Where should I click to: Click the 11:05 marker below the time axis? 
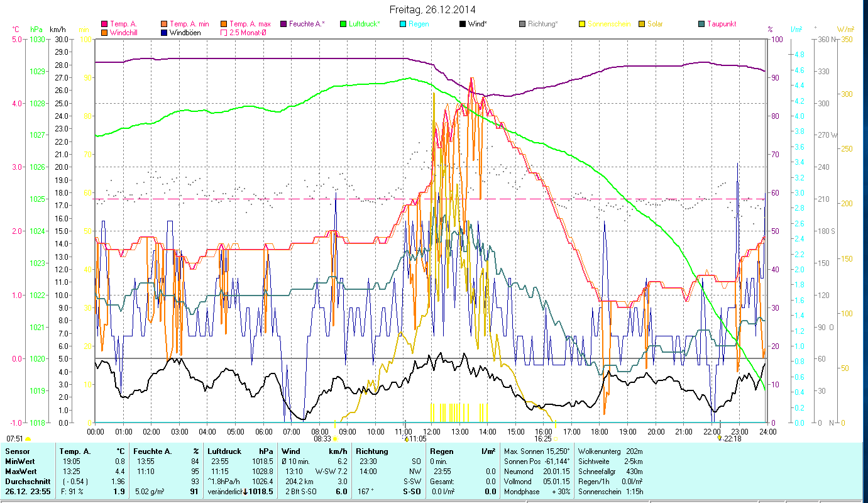(x=417, y=439)
